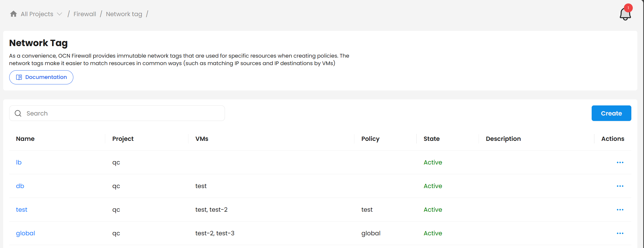Open the db network tag
644x248 pixels.
(x=20, y=186)
